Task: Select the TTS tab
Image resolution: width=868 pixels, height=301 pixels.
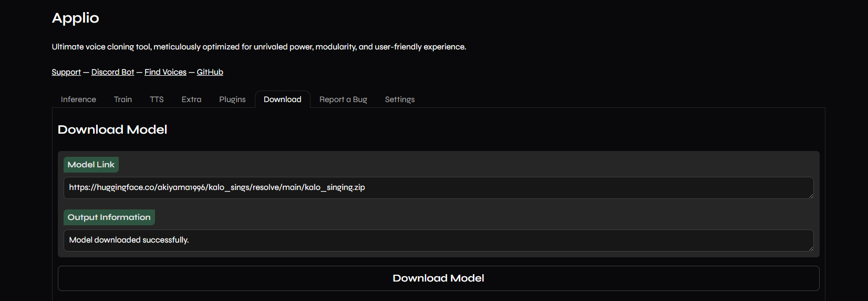Action: click(x=157, y=99)
